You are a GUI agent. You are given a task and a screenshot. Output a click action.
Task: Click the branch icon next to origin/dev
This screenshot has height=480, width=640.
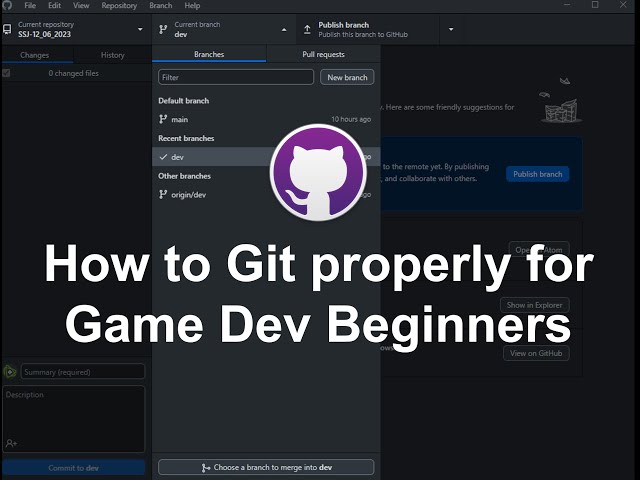pos(163,195)
